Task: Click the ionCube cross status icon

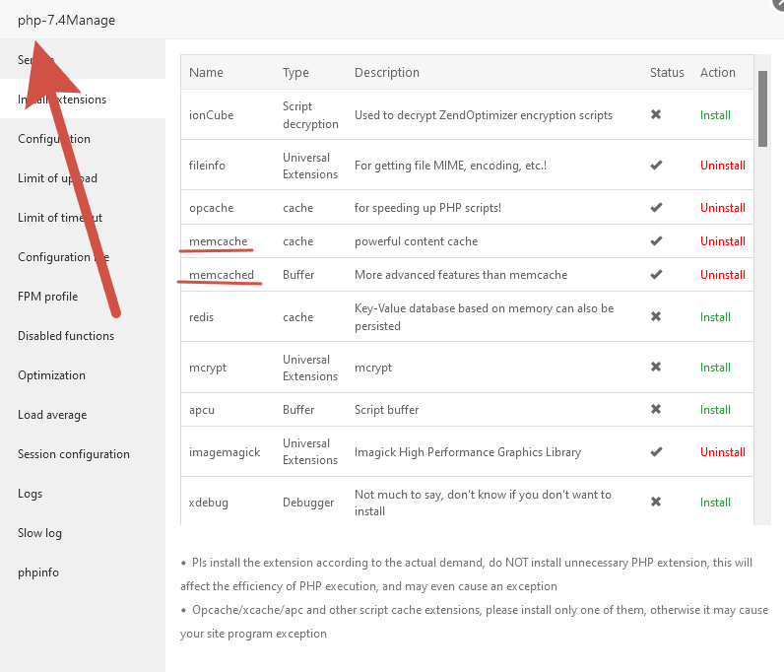Action: (656, 114)
